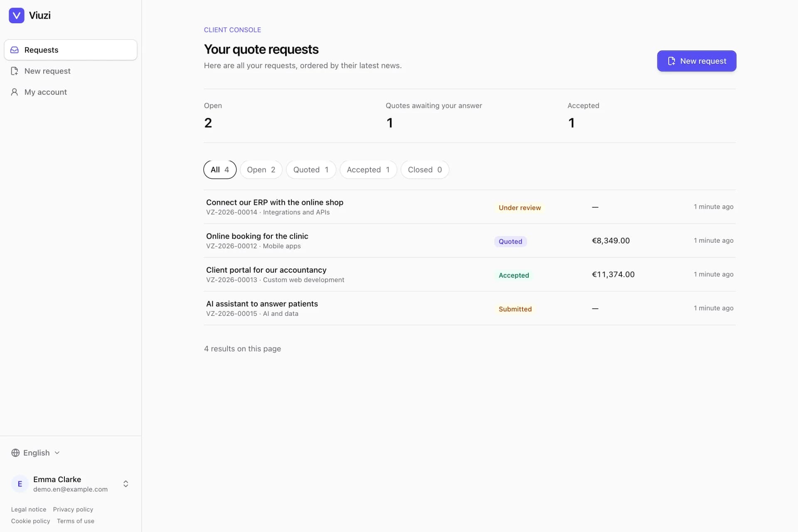The width and height of the screenshot is (798, 532).
Task: Click the Quoted status badge in the list
Action: coord(510,241)
